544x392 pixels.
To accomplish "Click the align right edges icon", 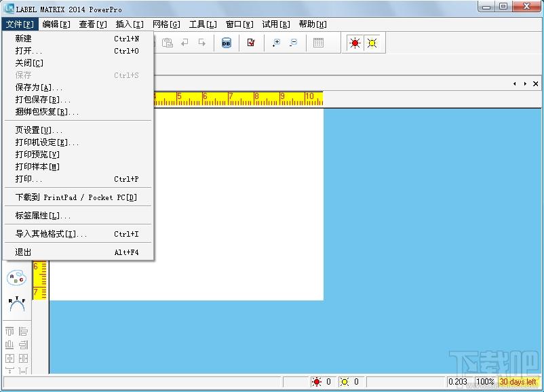I will click(23, 345).
